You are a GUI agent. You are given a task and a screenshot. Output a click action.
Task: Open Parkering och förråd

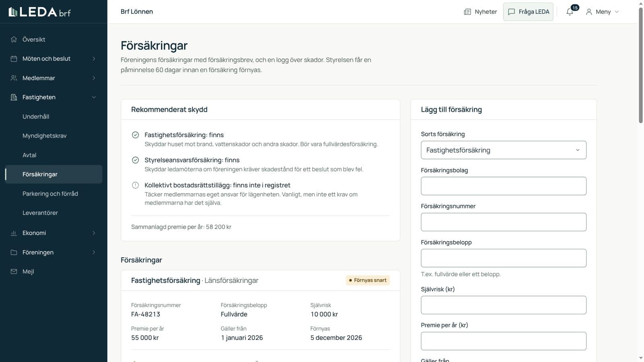point(50,193)
